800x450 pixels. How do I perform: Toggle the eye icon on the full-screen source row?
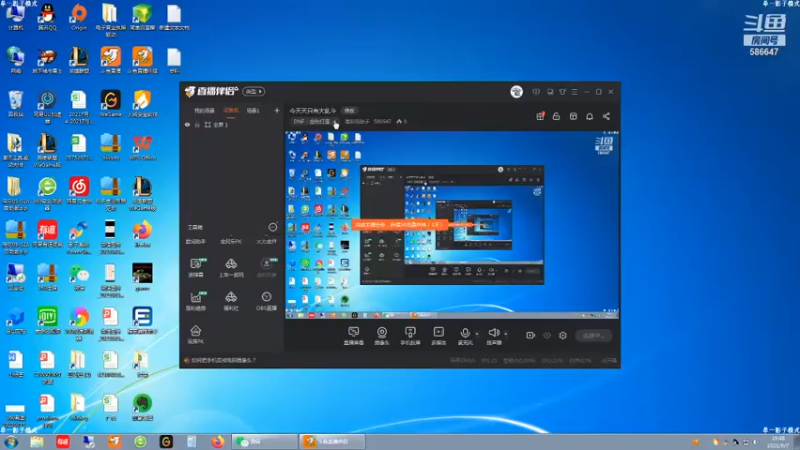tap(188, 124)
